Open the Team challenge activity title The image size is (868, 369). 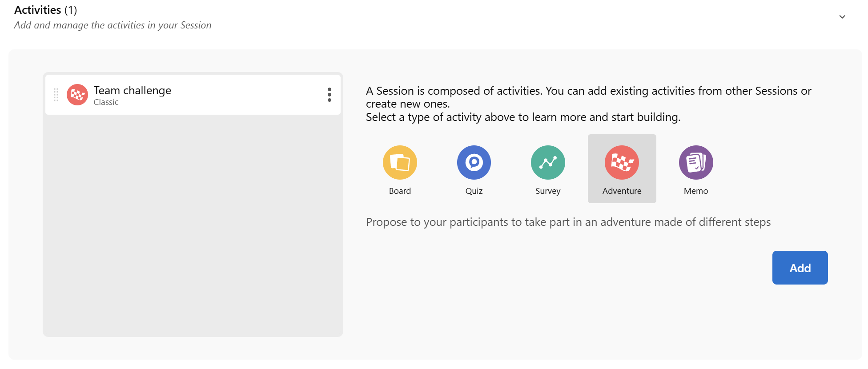point(132,90)
